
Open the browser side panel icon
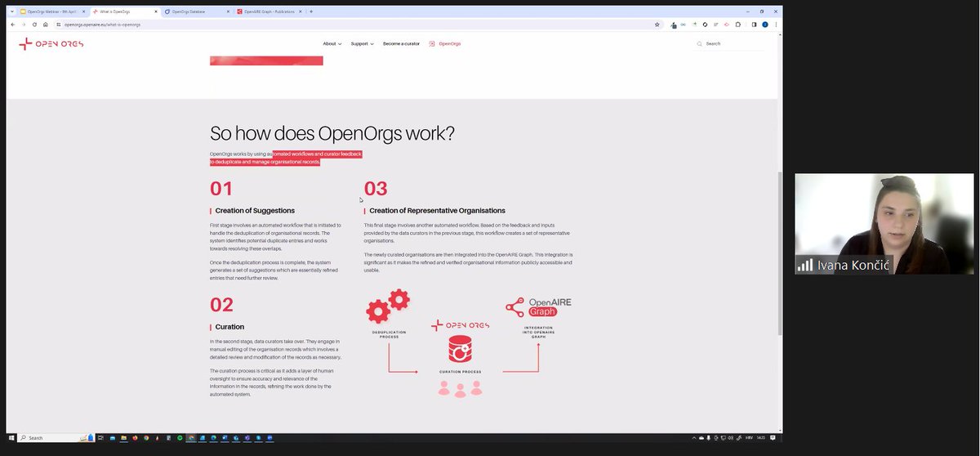click(x=753, y=25)
